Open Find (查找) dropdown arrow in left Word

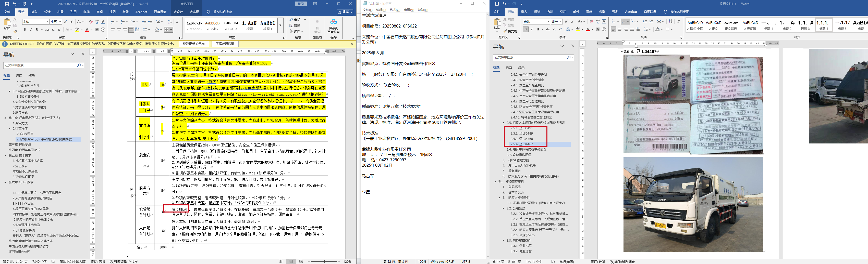point(305,20)
